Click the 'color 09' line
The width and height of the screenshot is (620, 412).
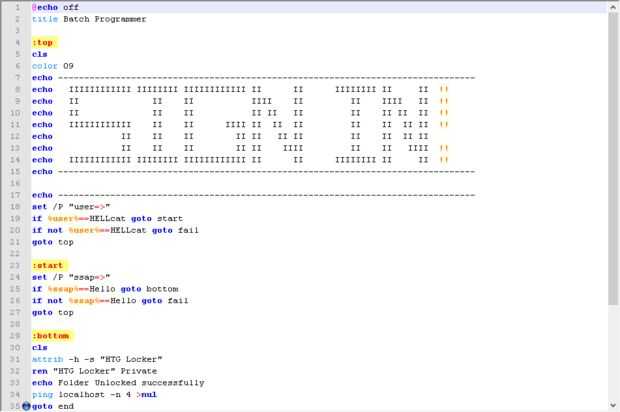point(53,66)
